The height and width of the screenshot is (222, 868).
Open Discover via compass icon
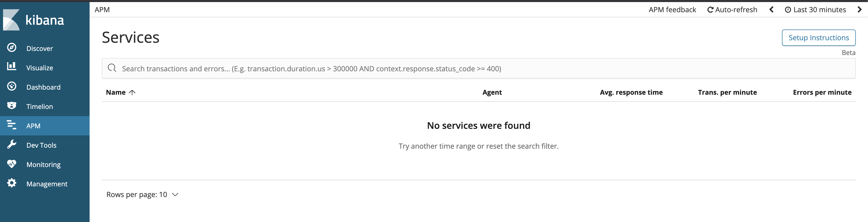pyautogui.click(x=12, y=48)
